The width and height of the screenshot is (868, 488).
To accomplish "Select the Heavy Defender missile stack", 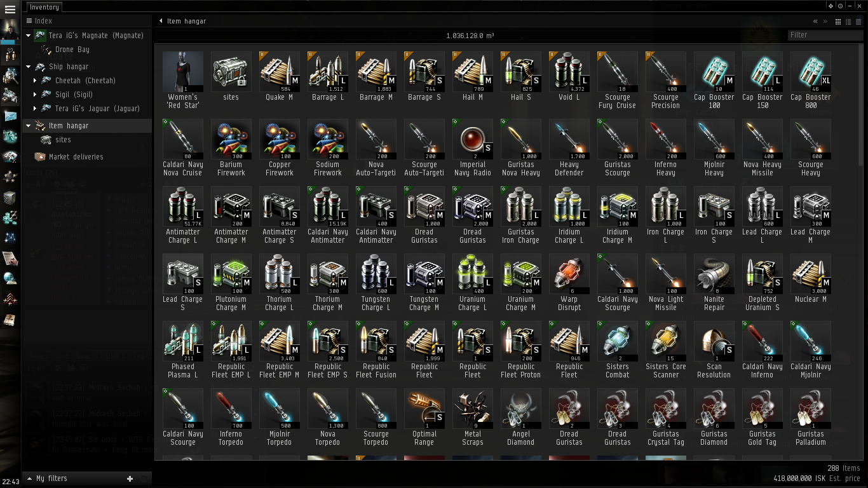I will click(569, 147).
